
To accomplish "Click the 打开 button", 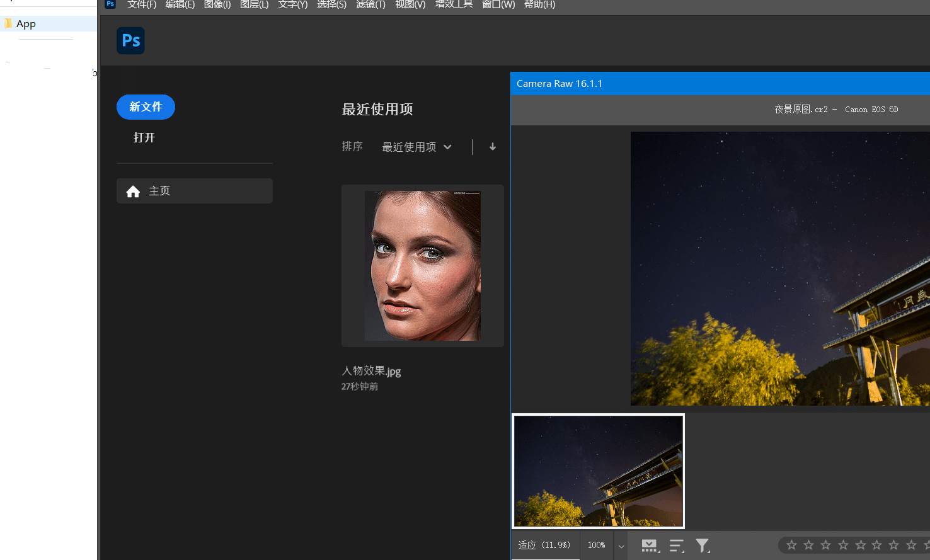I will point(144,137).
